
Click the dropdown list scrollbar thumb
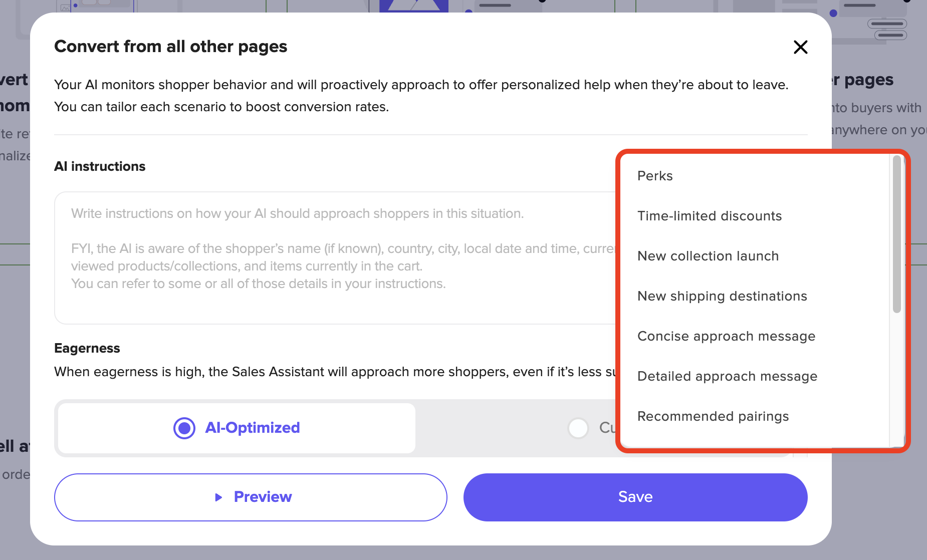896,234
